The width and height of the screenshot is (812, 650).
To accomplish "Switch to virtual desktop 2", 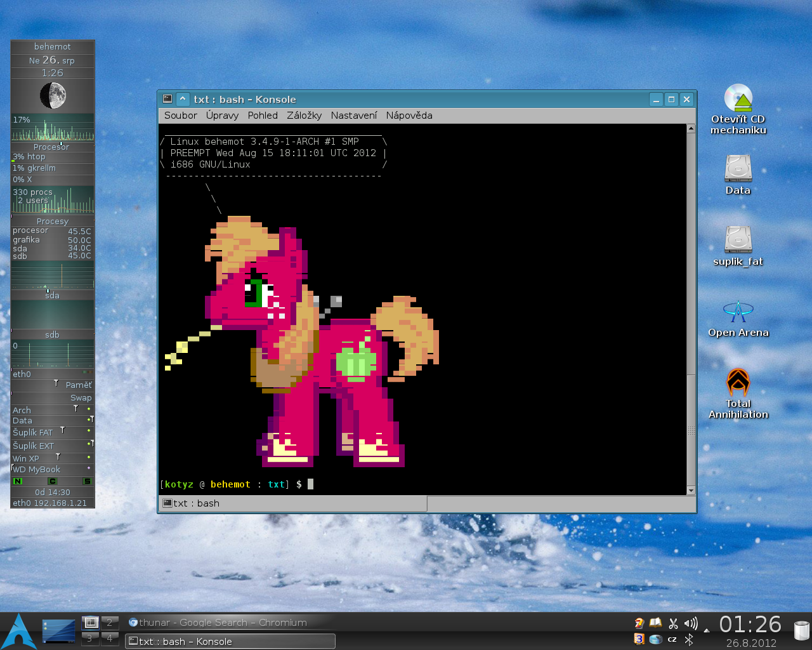I will pos(110,623).
